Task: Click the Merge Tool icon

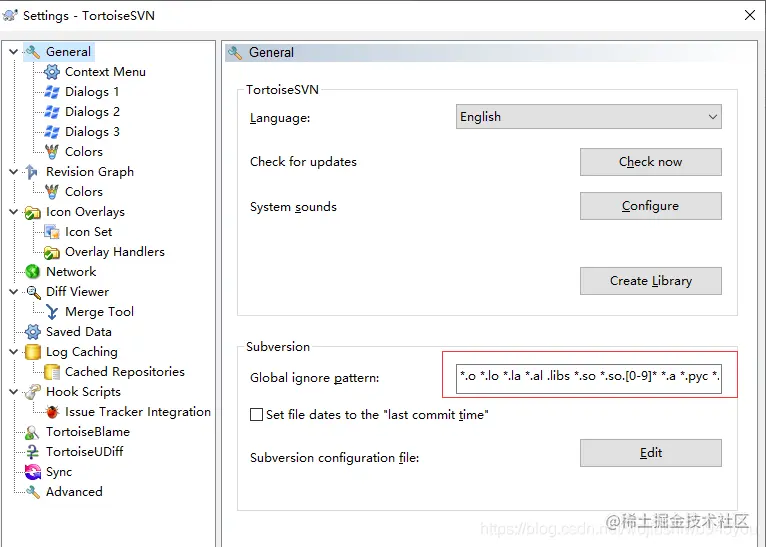Action: pos(52,312)
